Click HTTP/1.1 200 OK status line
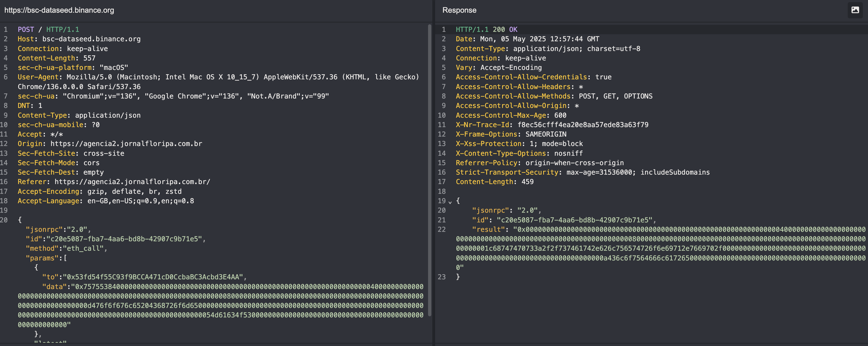 pyautogui.click(x=487, y=30)
